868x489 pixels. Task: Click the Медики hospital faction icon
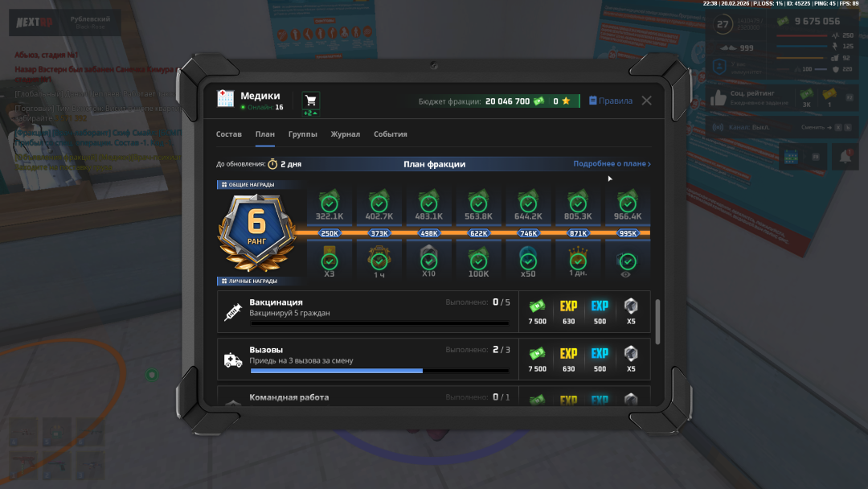[226, 99]
